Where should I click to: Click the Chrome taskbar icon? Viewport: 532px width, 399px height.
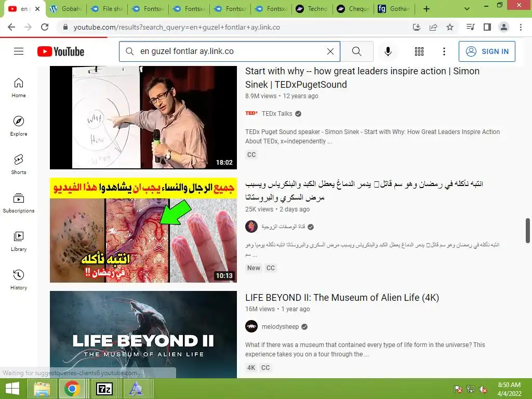(72, 389)
